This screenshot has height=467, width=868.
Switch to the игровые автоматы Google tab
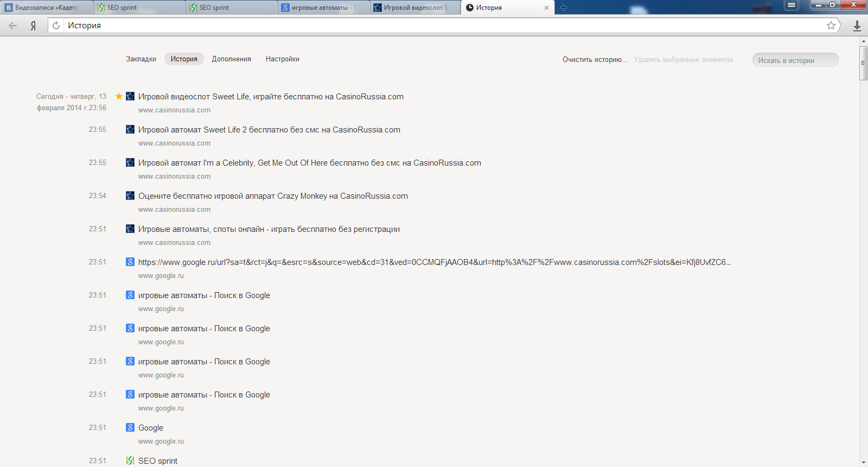[324, 8]
